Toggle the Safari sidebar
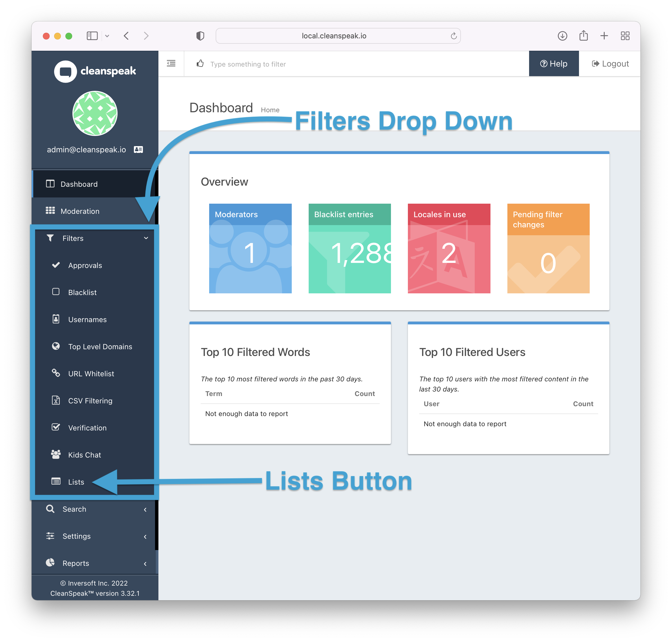Image resolution: width=672 pixels, height=642 pixels. tap(92, 36)
